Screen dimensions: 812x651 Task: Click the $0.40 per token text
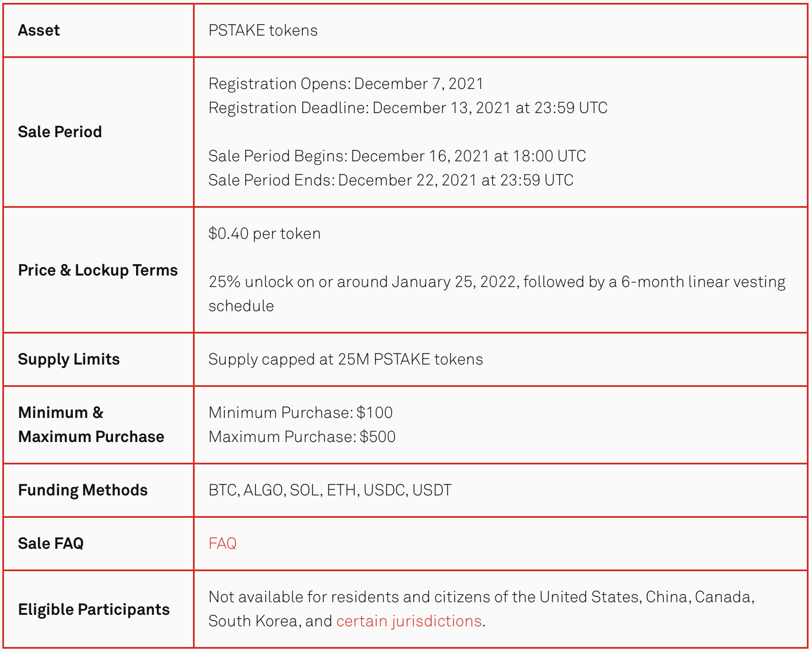264,234
